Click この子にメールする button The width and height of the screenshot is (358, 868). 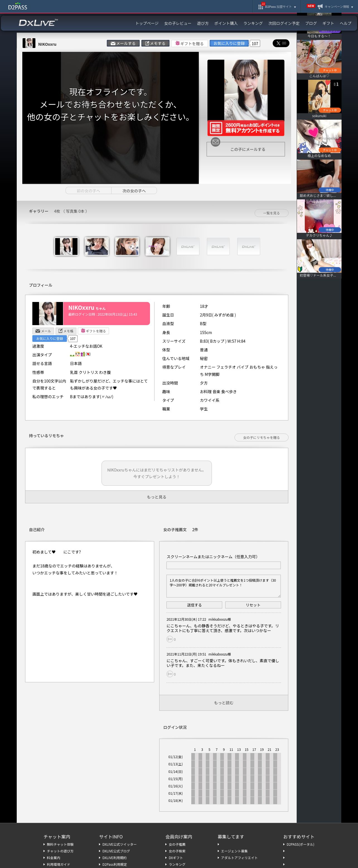(246, 149)
